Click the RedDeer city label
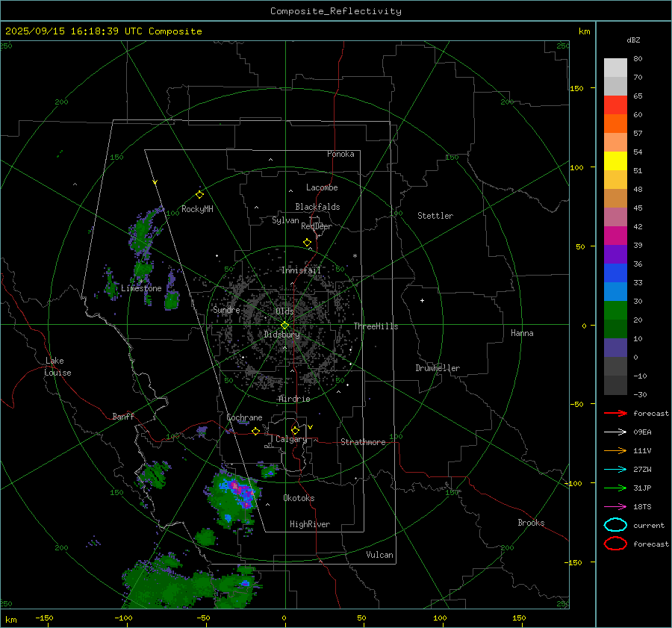This screenshot has width=672, height=628. (317, 226)
